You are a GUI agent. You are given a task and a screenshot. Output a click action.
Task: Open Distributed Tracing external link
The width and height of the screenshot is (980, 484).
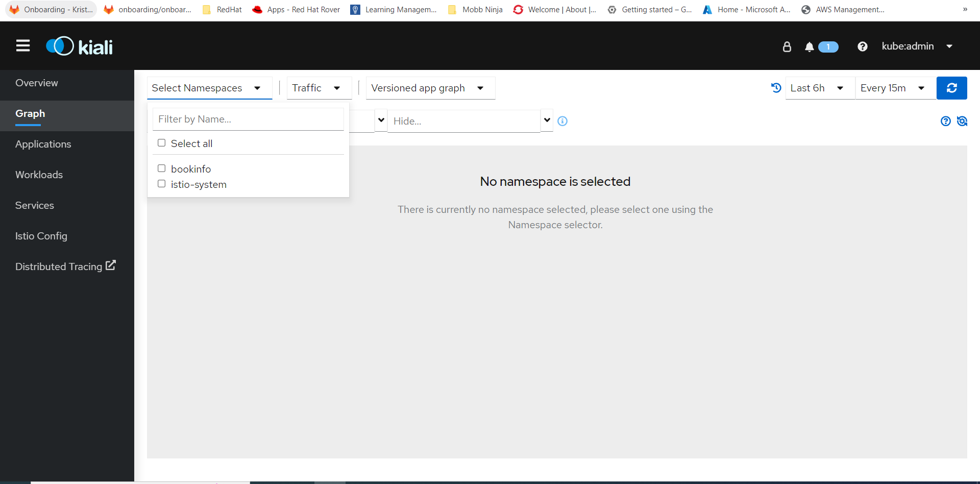click(x=65, y=267)
